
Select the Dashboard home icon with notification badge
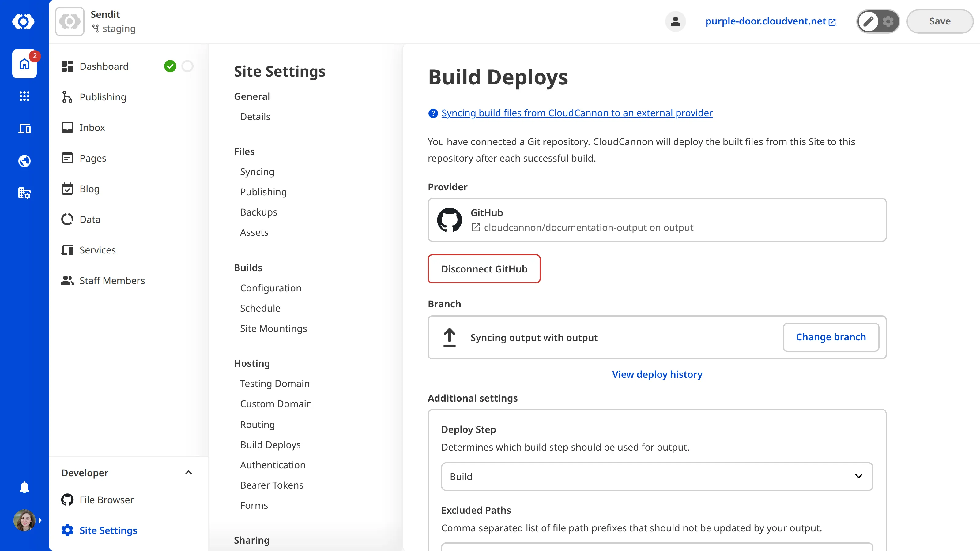click(x=24, y=64)
